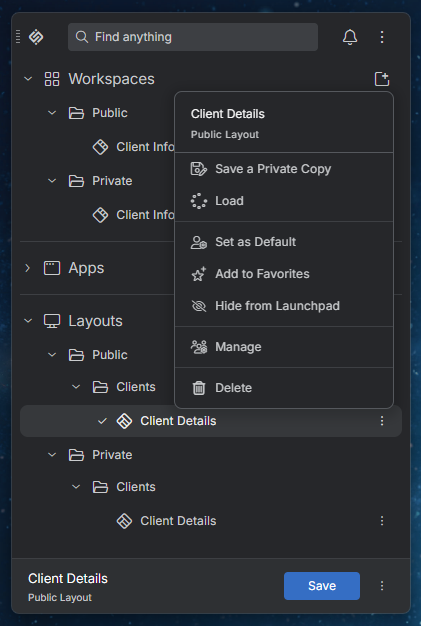Select the Private Client Details layout
Viewport: 421px width, 626px height.
click(211, 521)
